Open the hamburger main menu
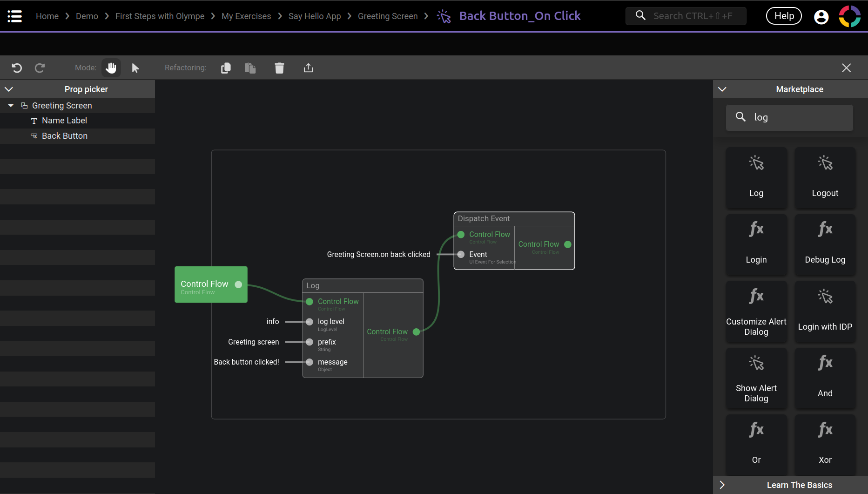The image size is (868, 494). [15, 16]
